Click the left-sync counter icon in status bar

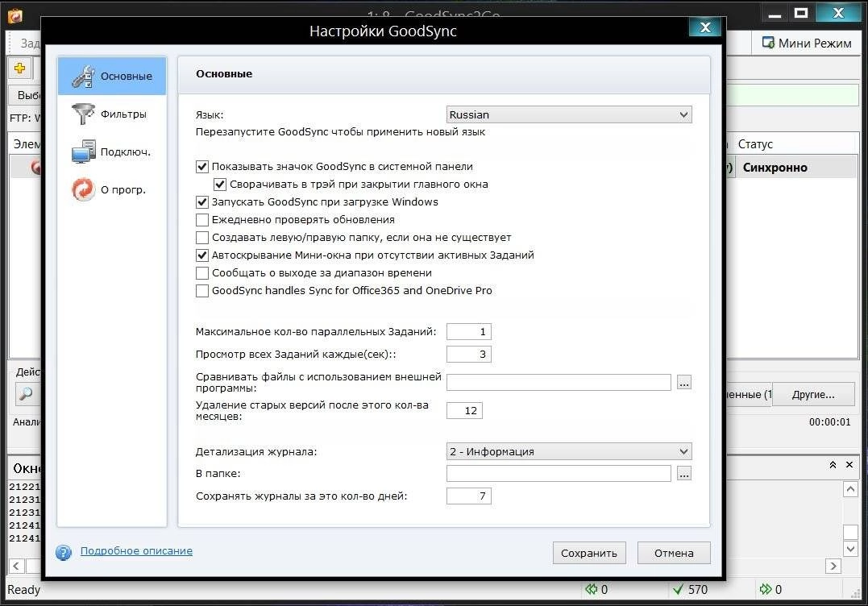point(592,589)
